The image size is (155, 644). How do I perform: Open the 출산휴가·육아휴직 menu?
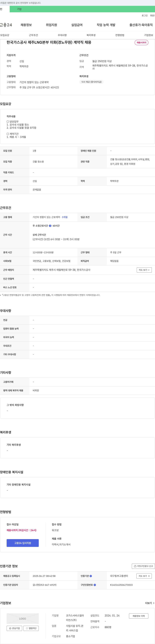click(141, 25)
